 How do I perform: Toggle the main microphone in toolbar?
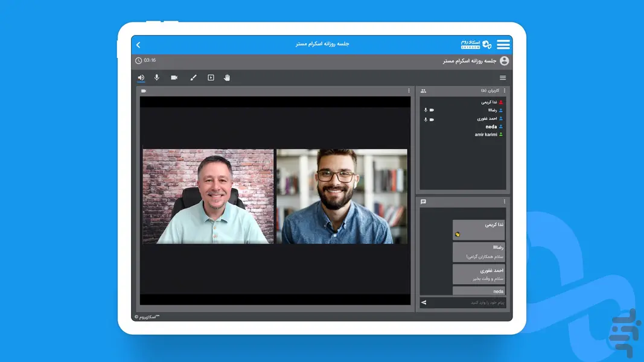[157, 78]
